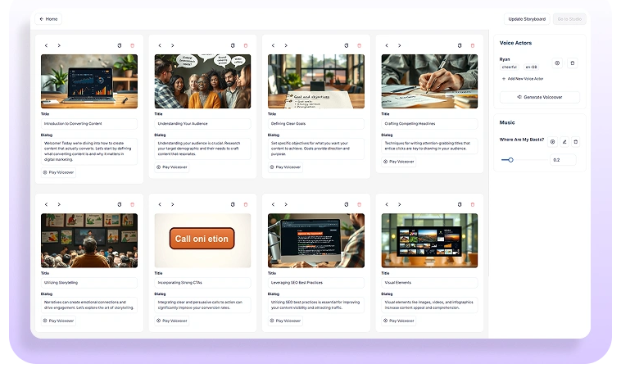Play voiceover for Leveraging SEO Best Practices
Screen dimensions: 619x368
[x=285, y=321]
